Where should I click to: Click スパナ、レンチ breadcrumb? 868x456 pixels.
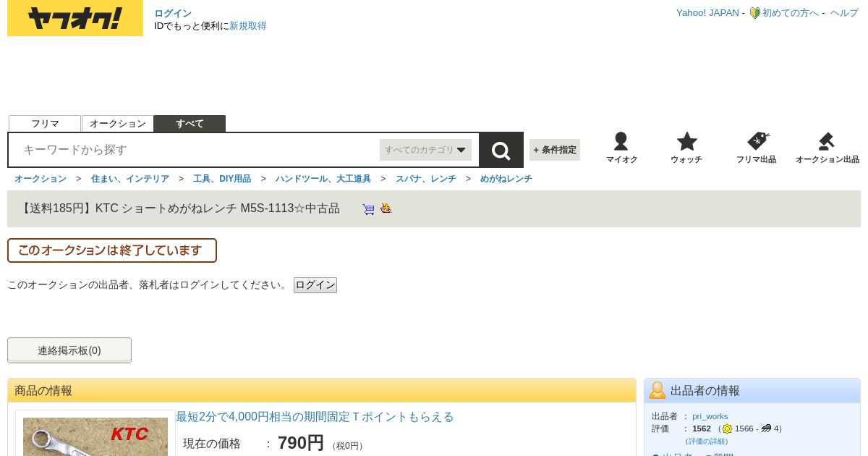click(426, 179)
